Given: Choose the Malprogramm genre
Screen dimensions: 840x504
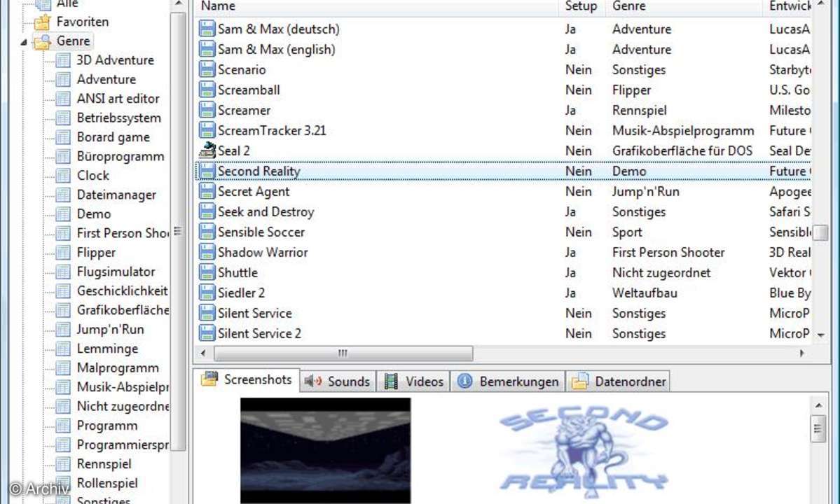Looking at the screenshot, I should coord(118,368).
